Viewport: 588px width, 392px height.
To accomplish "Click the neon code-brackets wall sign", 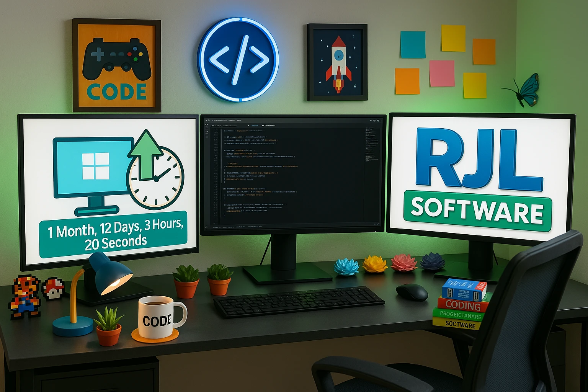I will [238, 59].
